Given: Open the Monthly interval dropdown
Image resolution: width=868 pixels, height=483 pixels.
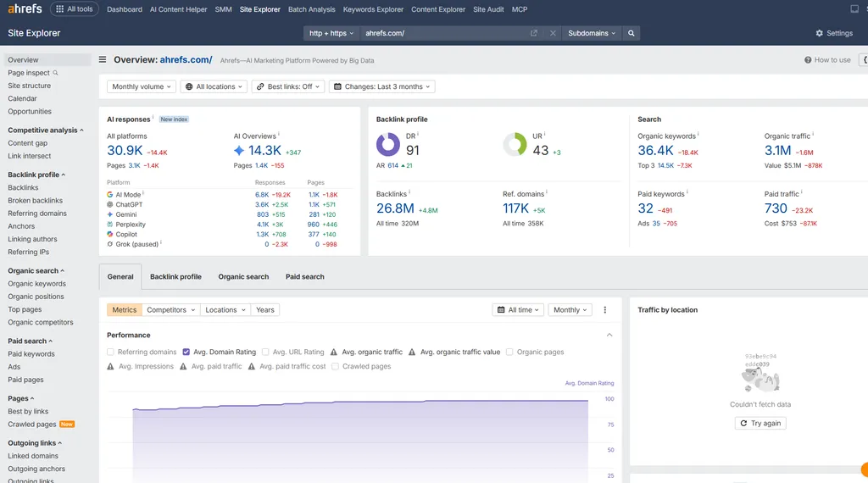Looking at the screenshot, I should point(570,310).
